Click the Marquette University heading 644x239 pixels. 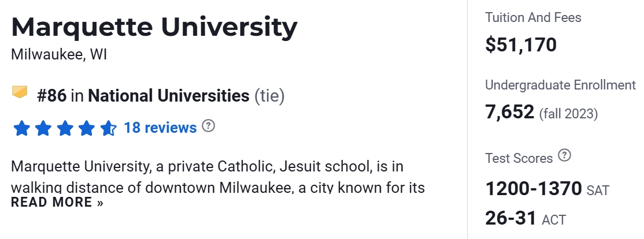154,27
